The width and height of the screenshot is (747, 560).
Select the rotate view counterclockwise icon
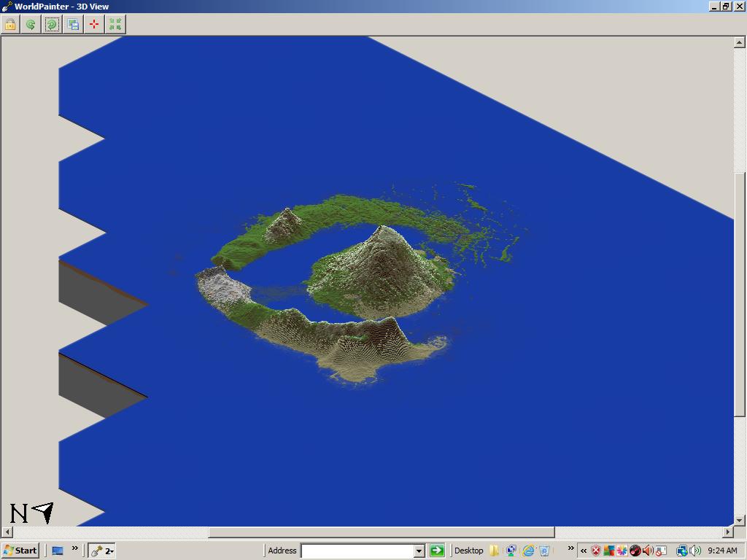[x=31, y=24]
